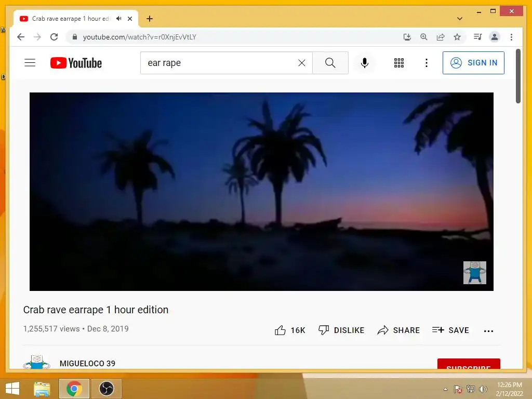Subscribe to the channel
This screenshot has height=399, width=532.
(469, 364)
